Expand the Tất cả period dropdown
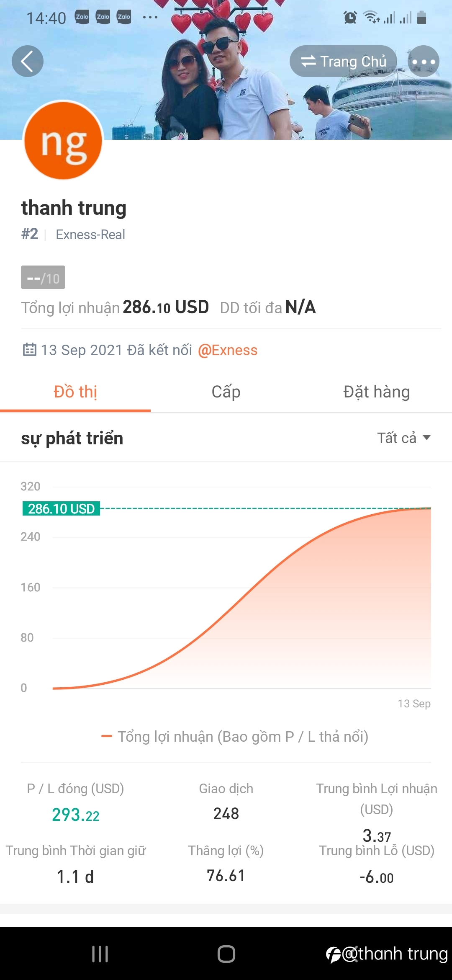This screenshot has width=452, height=980. coord(404,438)
